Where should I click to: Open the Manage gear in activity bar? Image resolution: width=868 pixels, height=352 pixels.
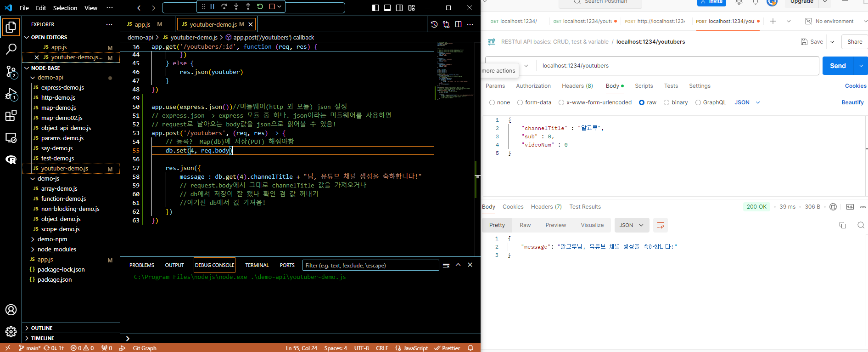(11, 331)
